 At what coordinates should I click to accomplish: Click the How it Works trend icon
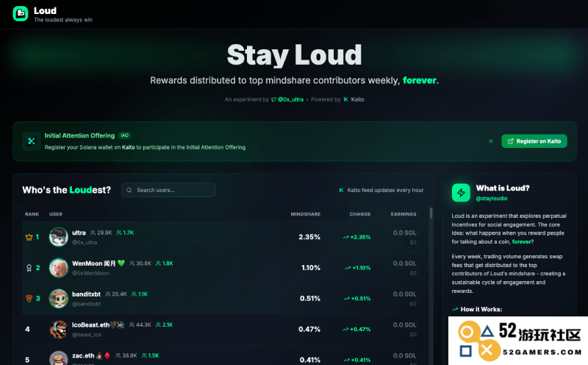[455, 309]
